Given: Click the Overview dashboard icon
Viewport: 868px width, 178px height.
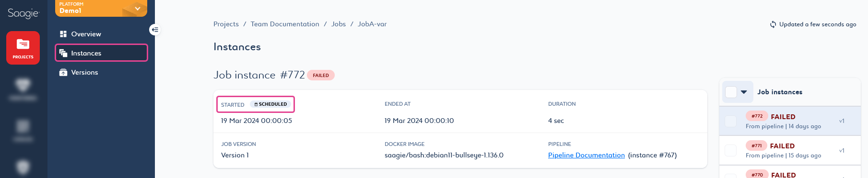Looking at the screenshot, I should pyautogui.click(x=63, y=34).
